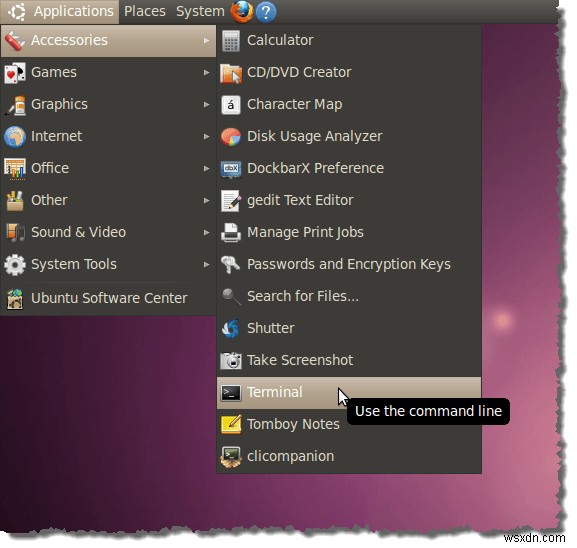Click the Sound & Video icon

click(x=15, y=233)
